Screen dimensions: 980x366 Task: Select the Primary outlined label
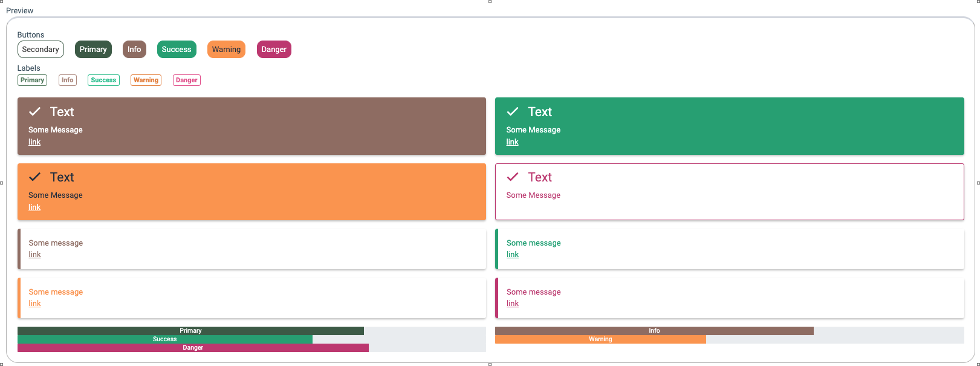point(33,80)
